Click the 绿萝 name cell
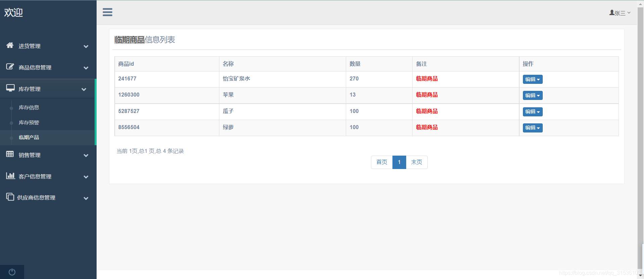Screen dimensions: 644x279 (x=282, y=128)
